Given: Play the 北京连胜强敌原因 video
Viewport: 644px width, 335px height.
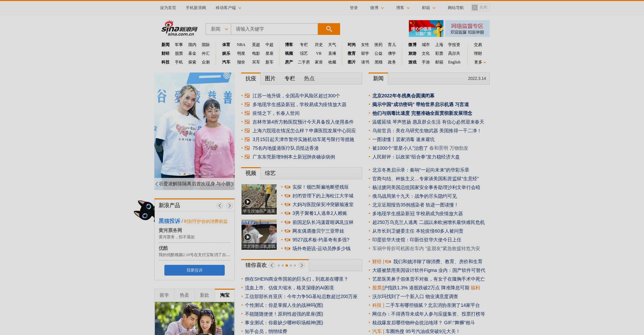Looking at the screenshot, I should 259,235.
